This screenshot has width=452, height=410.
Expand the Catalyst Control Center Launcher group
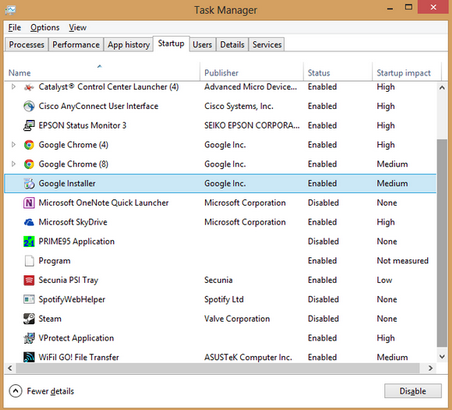(x=13, y=87)
